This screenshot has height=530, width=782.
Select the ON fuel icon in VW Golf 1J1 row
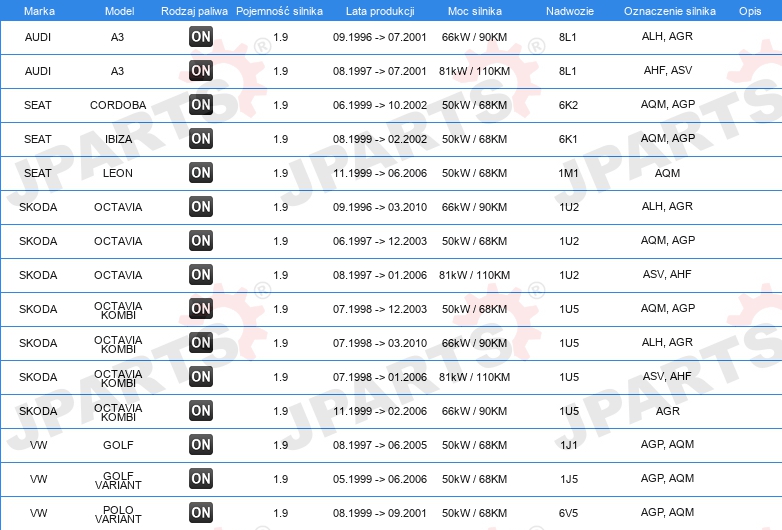pos(201,444)
